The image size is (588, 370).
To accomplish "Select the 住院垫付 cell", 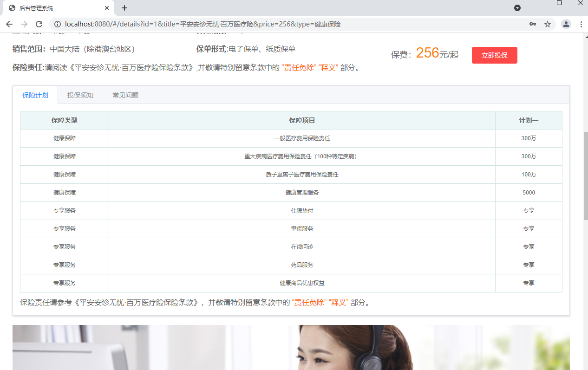I will 302,210.
